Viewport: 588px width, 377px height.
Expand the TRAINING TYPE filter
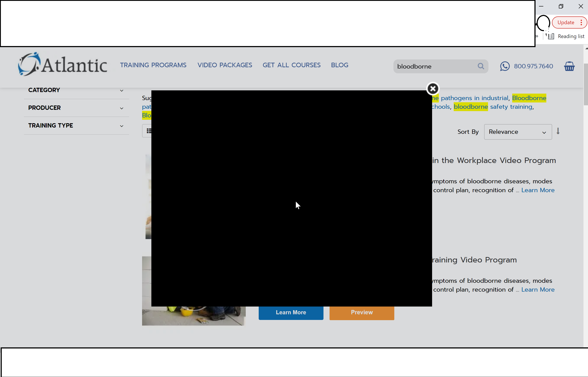76,125
